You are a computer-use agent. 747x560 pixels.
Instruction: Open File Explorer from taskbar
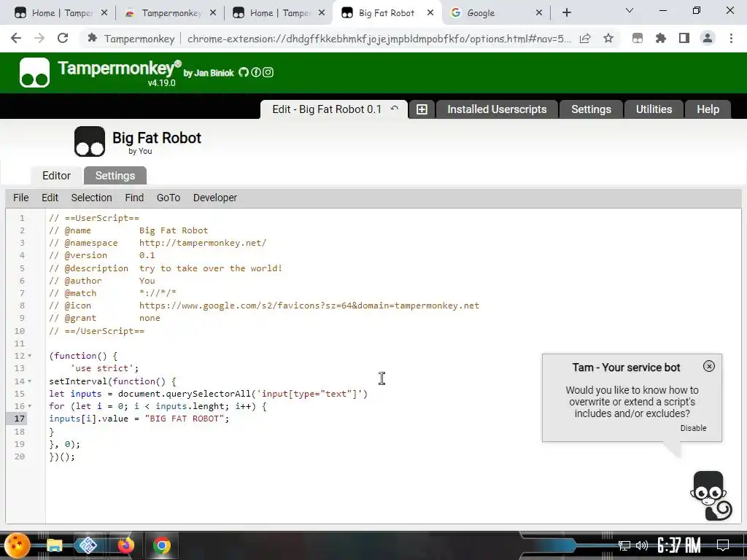[x=54, y=545]
